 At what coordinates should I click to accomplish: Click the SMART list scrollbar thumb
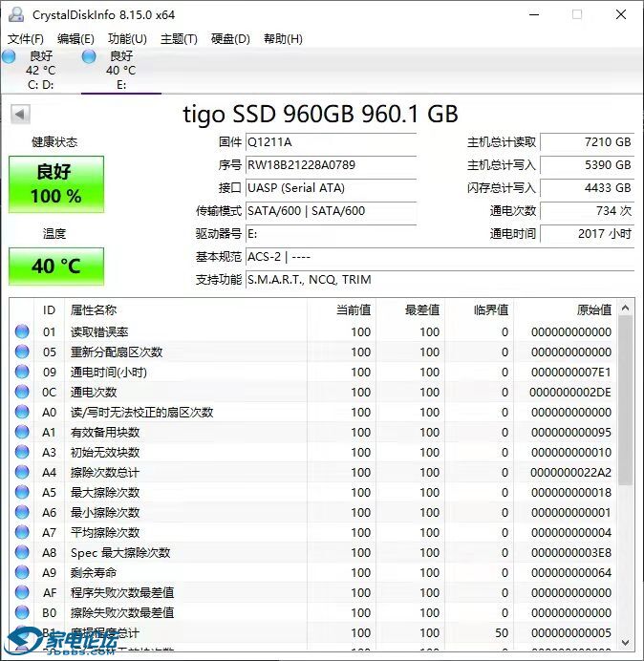(x=626, y=400)
